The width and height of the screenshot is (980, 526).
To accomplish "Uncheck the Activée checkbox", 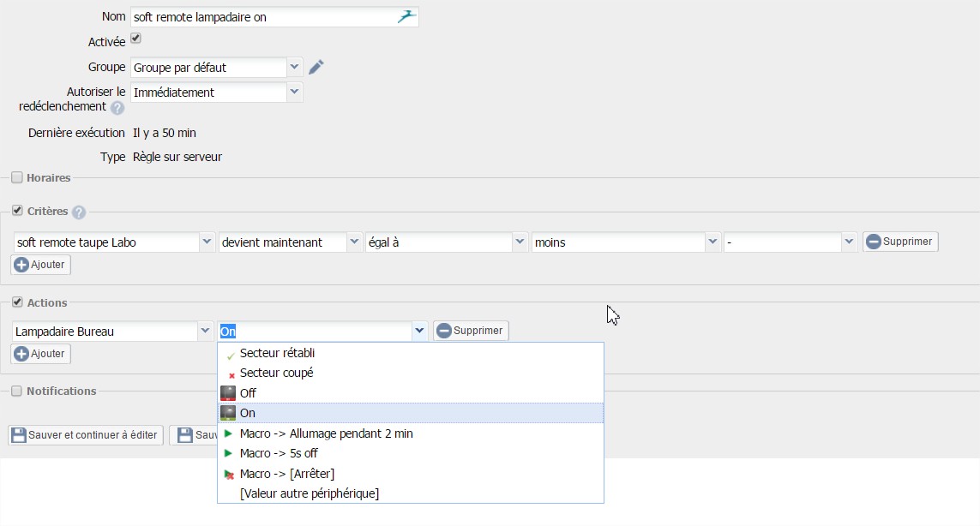I will (135, 39).
